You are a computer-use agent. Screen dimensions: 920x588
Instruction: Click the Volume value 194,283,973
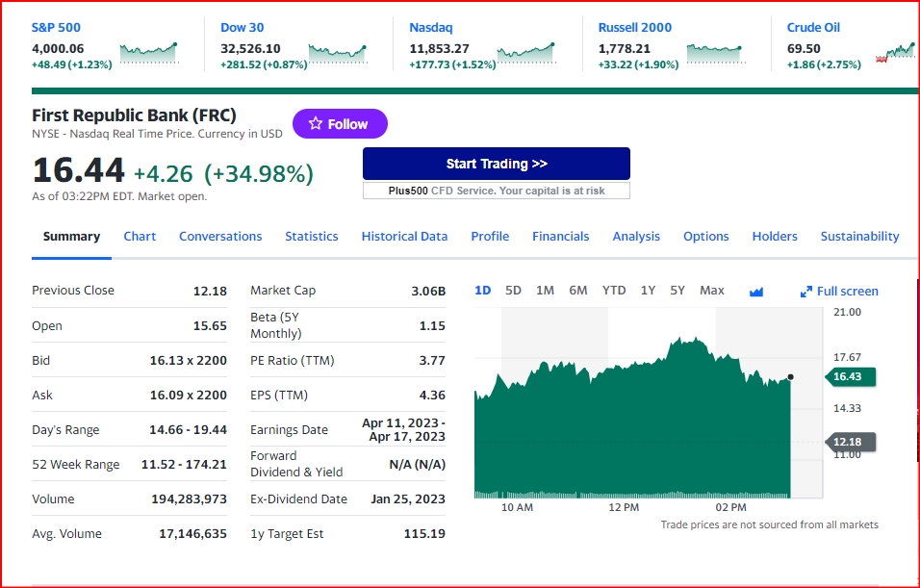coord(189,499)
